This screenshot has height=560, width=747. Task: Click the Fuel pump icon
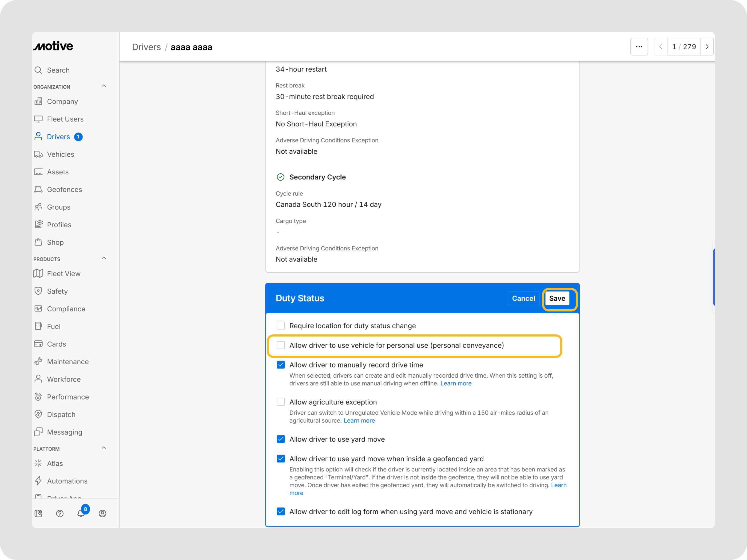(x=38, y=326)
